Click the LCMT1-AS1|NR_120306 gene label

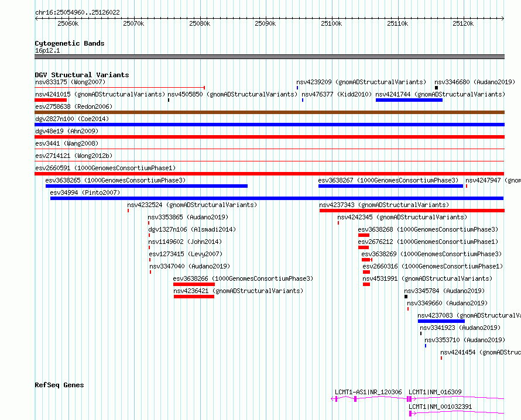coord(368,392)
